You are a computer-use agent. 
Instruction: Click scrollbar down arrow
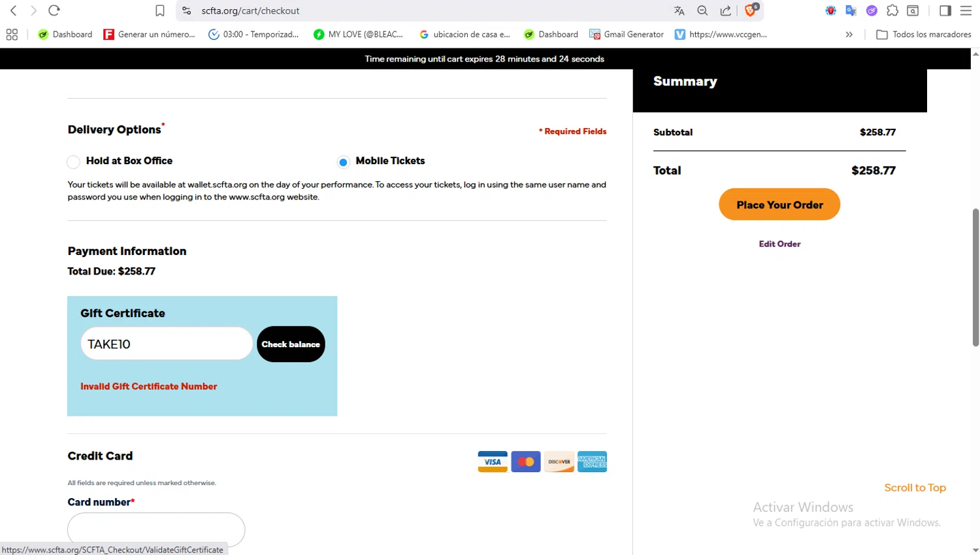(975, 550)
